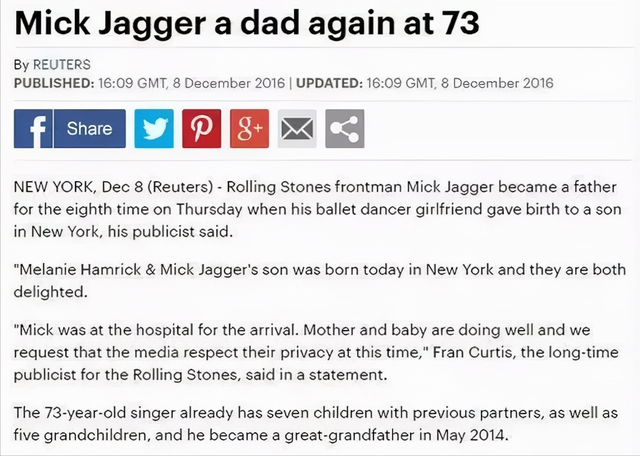The width and height of the screenshot is (640, 456).
Task: Click the headline 'Mick Jagger a dad again at 73'
Action: click(247, 24)
